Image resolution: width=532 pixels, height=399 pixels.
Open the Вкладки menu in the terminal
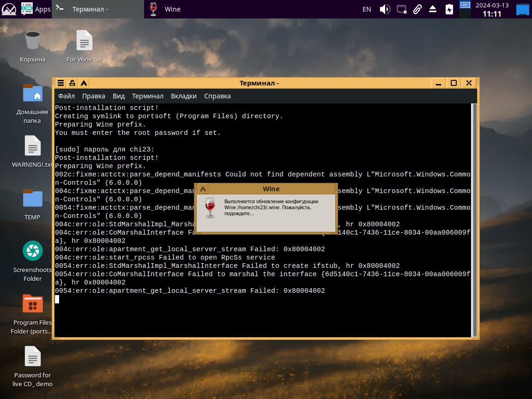[x=183, y=96]
